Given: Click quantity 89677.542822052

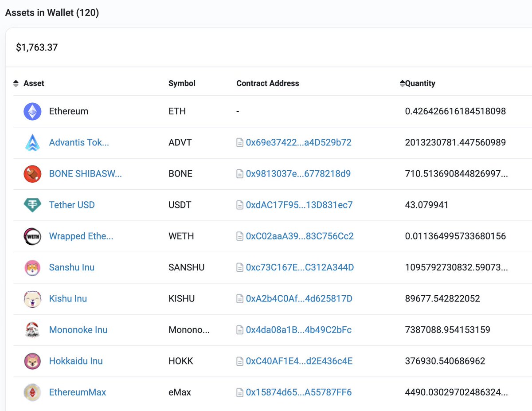Looking at the screenshot, I should tap(442, 299).
